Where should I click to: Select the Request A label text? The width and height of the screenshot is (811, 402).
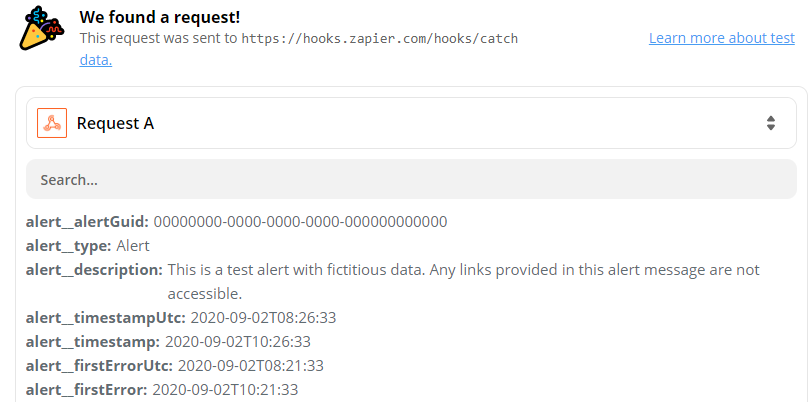pyautogui.click(x=115, y=123)
